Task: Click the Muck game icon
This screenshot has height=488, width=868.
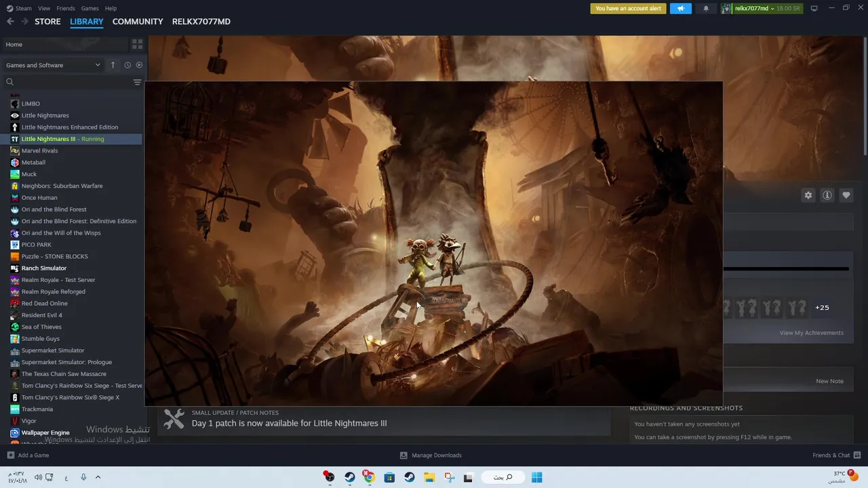Action: point(15,174)
